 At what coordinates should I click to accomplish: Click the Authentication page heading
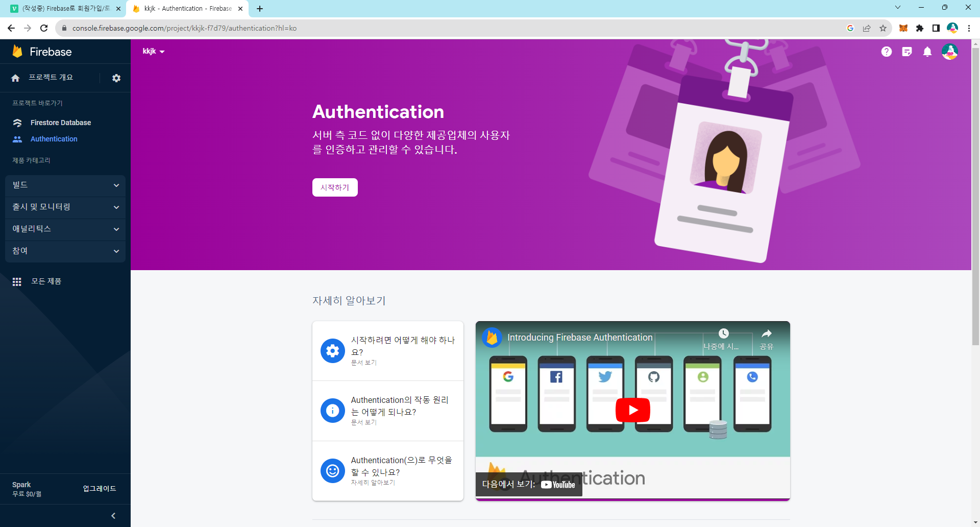coord(378,112)
